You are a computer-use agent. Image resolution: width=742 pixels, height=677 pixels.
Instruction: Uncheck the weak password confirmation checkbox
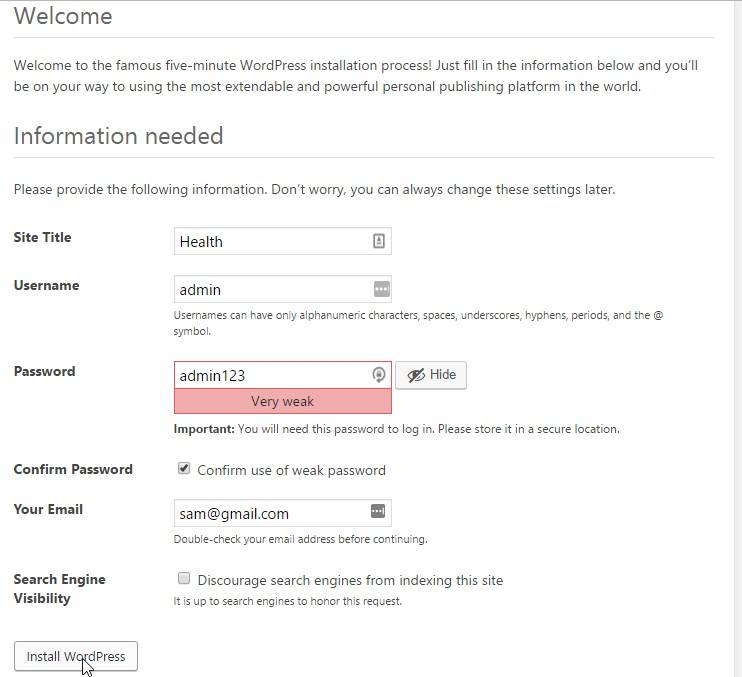(x=184, y=468)
